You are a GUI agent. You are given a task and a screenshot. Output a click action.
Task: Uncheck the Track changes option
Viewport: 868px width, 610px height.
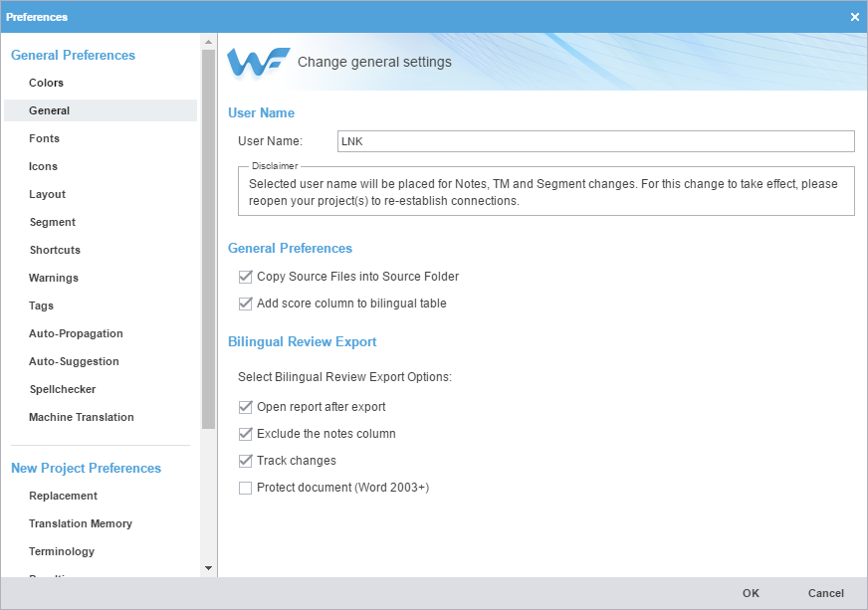click(246, 461)
